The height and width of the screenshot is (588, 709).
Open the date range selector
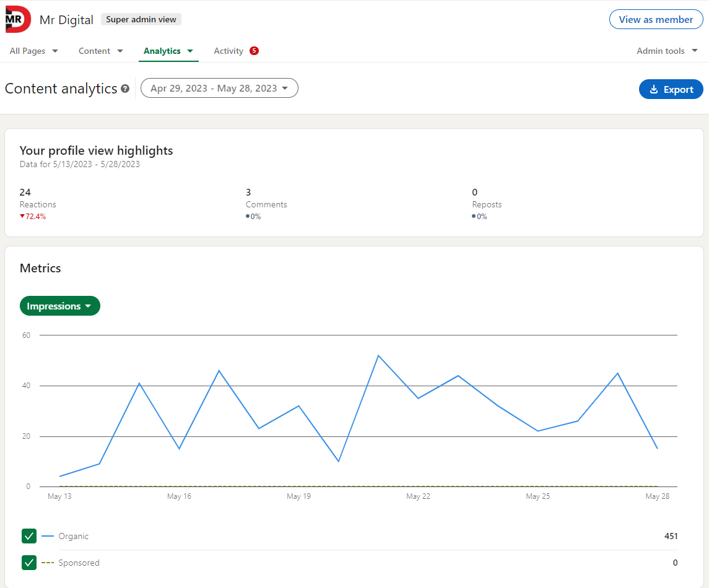(219, 88)
